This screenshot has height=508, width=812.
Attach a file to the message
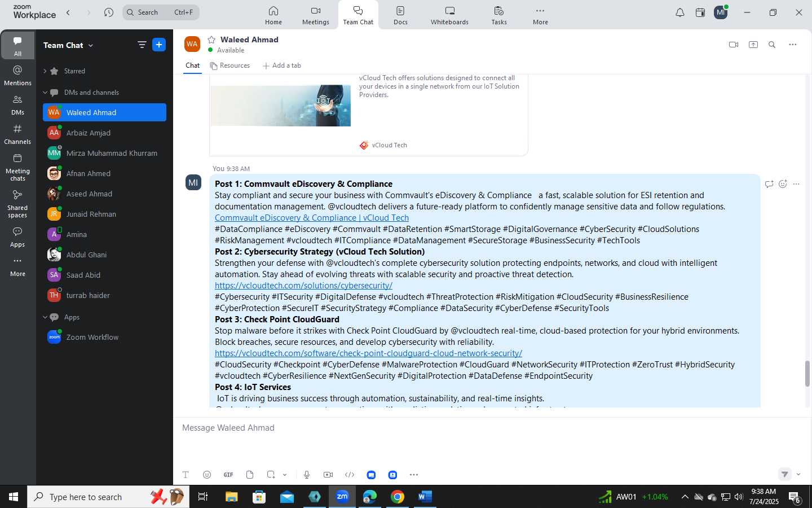[250, 475]
